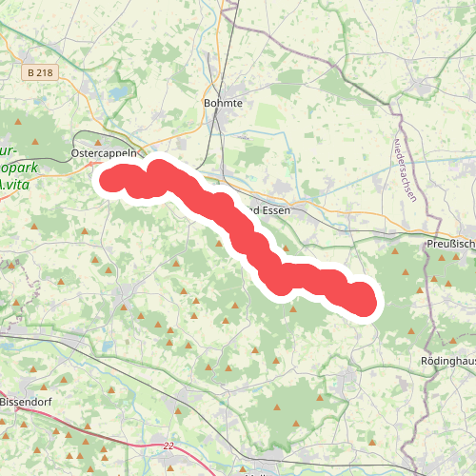Screen dimensions: 476x476
Task: Click the green TERRA.vita nature park label
Action: (x=17, y=168)
